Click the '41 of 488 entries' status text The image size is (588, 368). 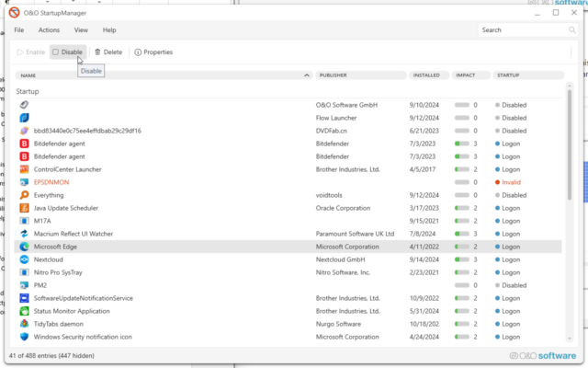(x=51, y=356)
